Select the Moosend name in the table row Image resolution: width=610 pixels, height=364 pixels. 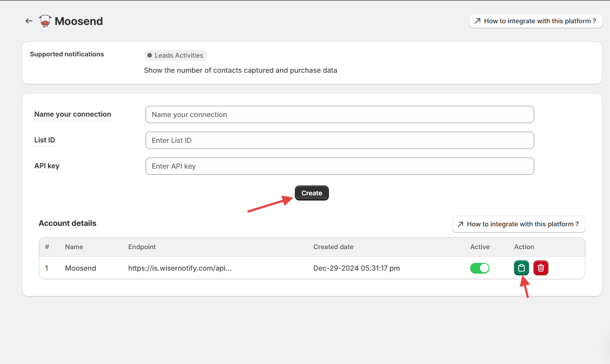pos(80,268)
